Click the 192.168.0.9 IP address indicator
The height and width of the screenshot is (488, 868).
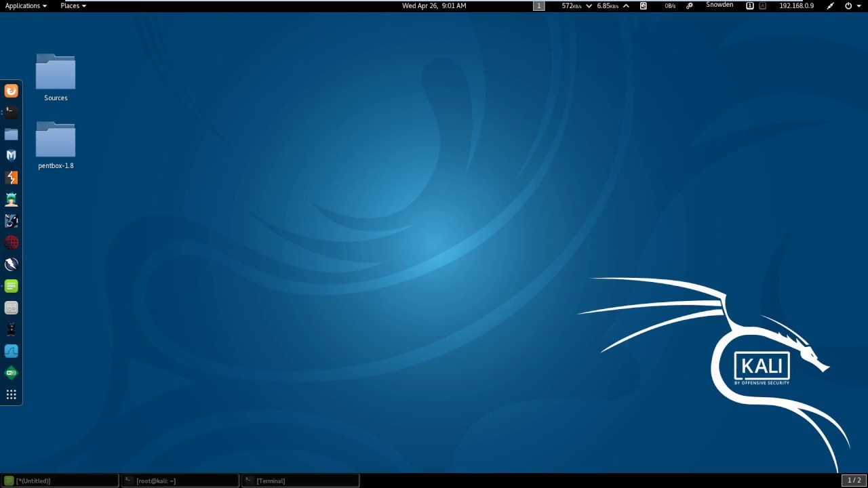[x=796, y=5]
